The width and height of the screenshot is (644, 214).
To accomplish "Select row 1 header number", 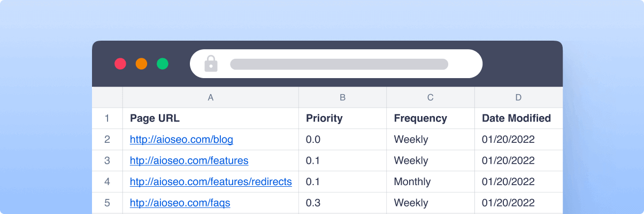I will tap(107, 118).
